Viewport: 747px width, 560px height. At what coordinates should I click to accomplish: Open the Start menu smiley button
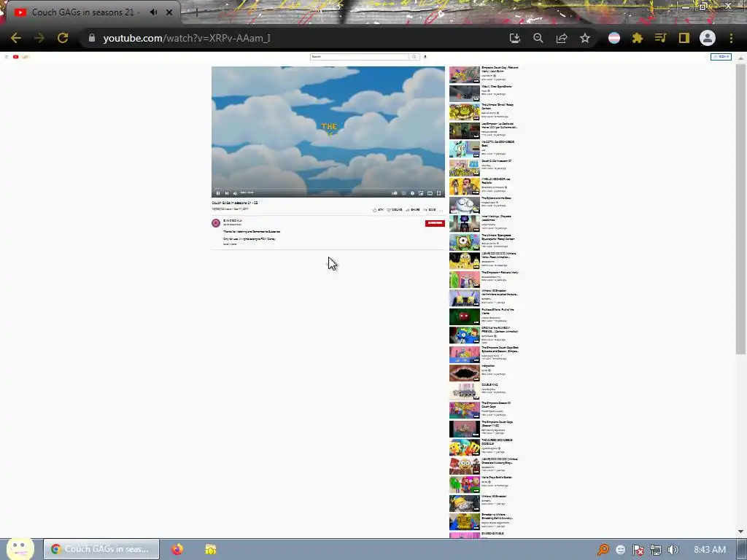point(20,548)
